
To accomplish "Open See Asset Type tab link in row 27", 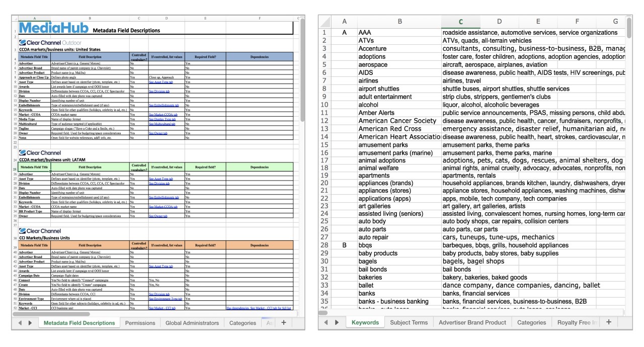I will [161, 179].
